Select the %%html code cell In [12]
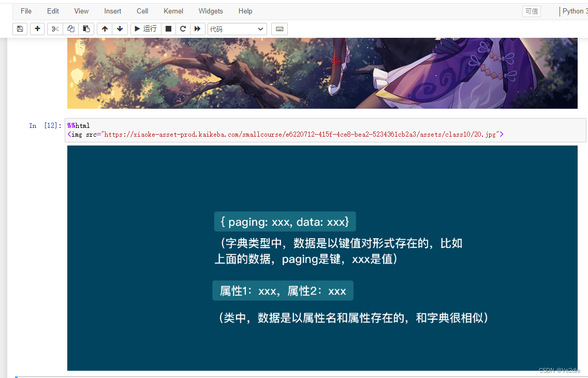Viewport: 588px width, 378px height. pos(285,130)
